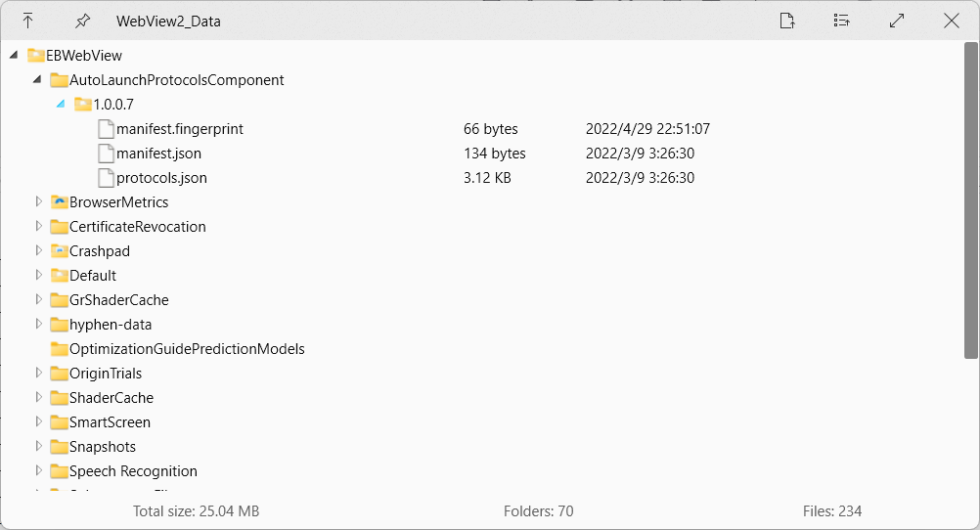Select the SmartScreen folder
The height and width of the screenshot is (530, 980).
coord(110,422)
